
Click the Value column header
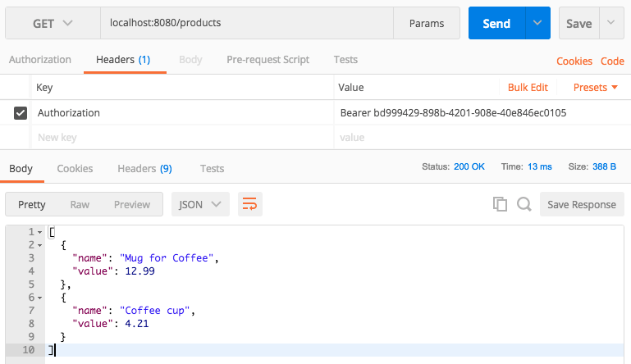click(351, 87)
